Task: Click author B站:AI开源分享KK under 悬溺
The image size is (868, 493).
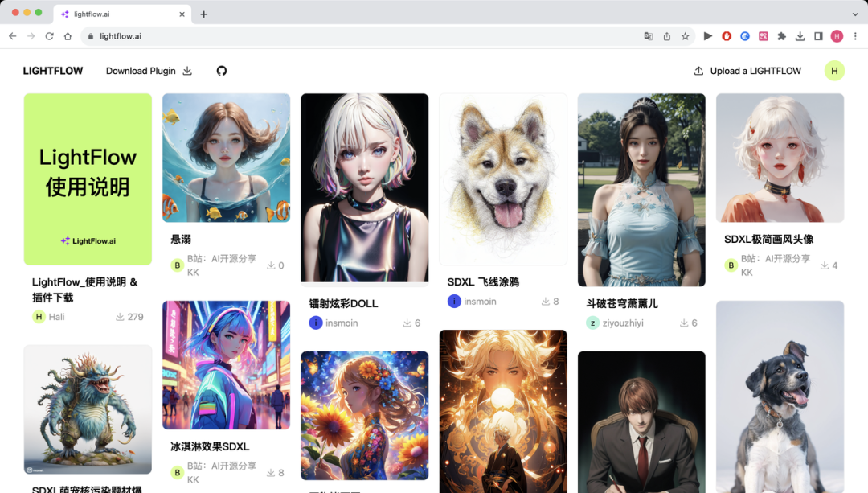Action: tap(222, 265)
